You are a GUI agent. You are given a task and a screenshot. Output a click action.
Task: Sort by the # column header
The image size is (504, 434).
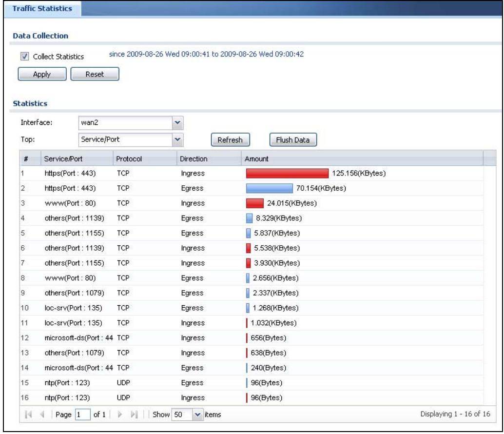click(30, 158)
